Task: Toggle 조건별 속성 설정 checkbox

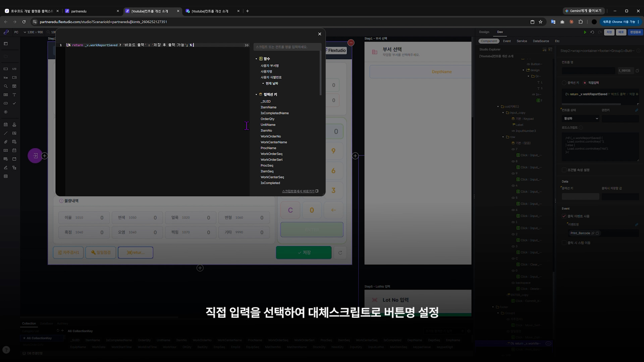Action: (564, 170)
